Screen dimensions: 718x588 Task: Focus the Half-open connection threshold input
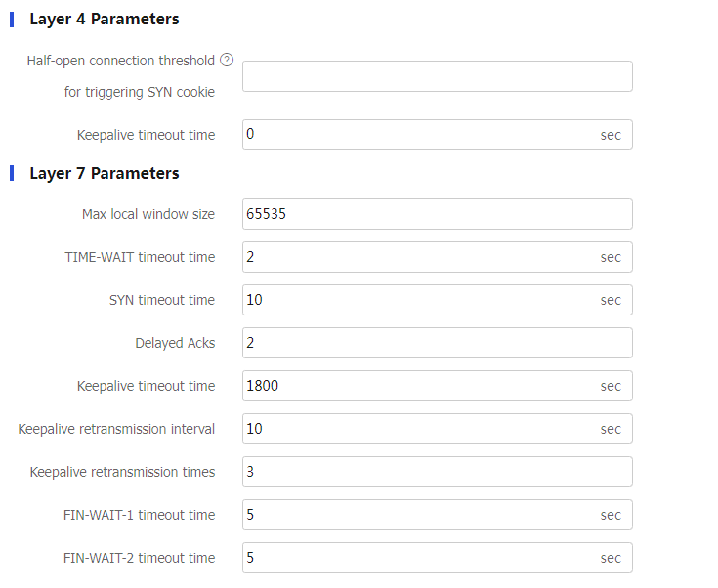(x=437, y=76)
